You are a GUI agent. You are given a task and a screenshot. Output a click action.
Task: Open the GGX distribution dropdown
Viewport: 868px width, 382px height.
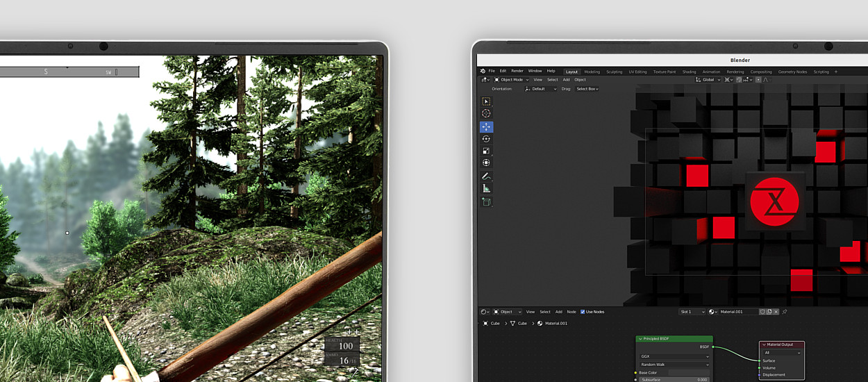[675, 356]
